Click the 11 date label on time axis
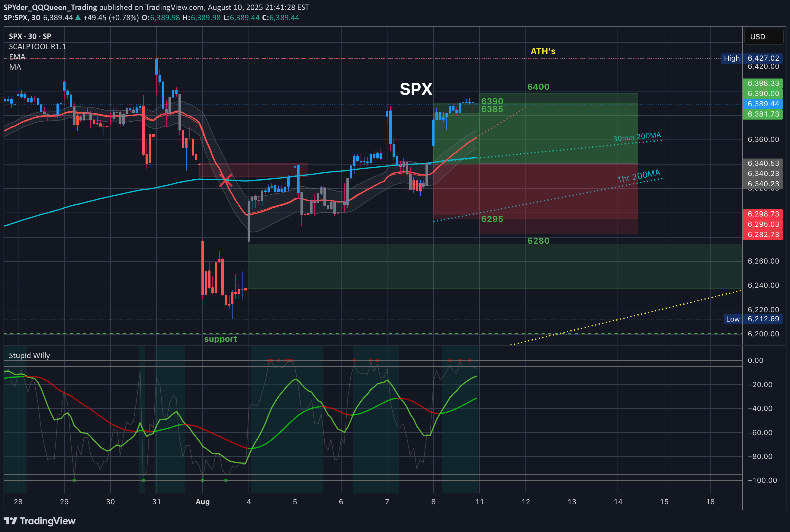Viewport: 790px width, 532px height. pos(480,502)
